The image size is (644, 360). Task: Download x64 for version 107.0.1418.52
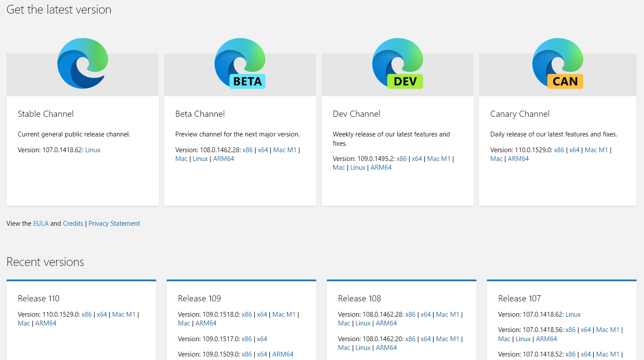click(586, 354)
